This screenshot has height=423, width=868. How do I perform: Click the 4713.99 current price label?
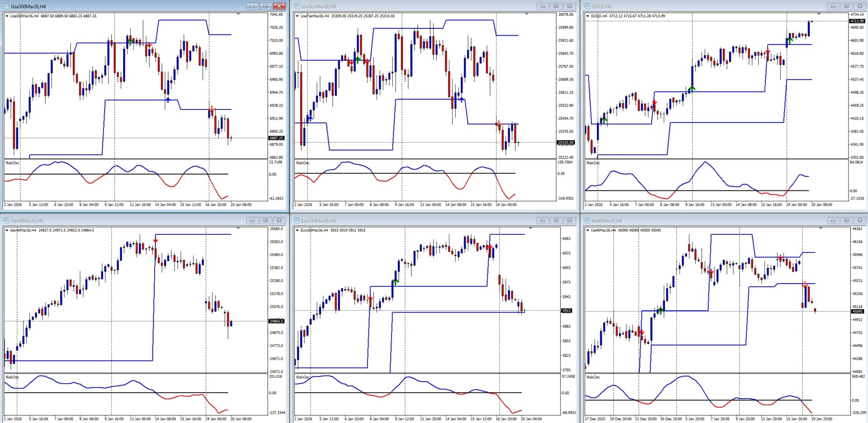[x=857, y=21]
